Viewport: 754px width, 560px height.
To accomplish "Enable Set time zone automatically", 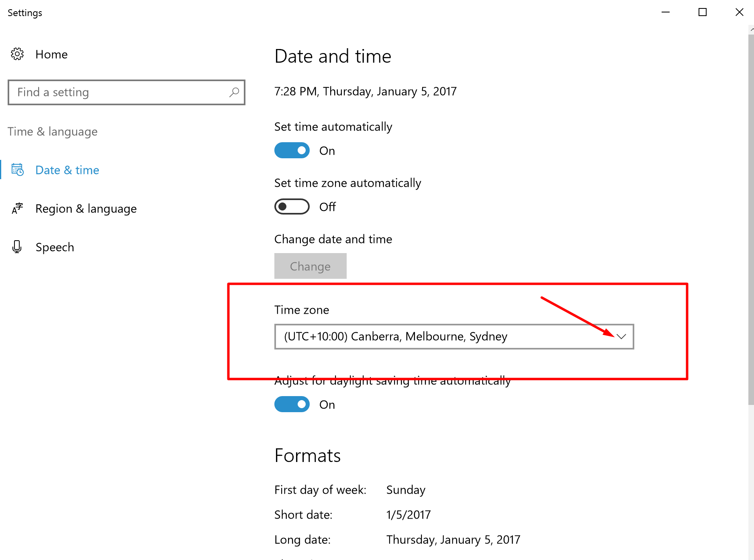I will tap(292, 206).
